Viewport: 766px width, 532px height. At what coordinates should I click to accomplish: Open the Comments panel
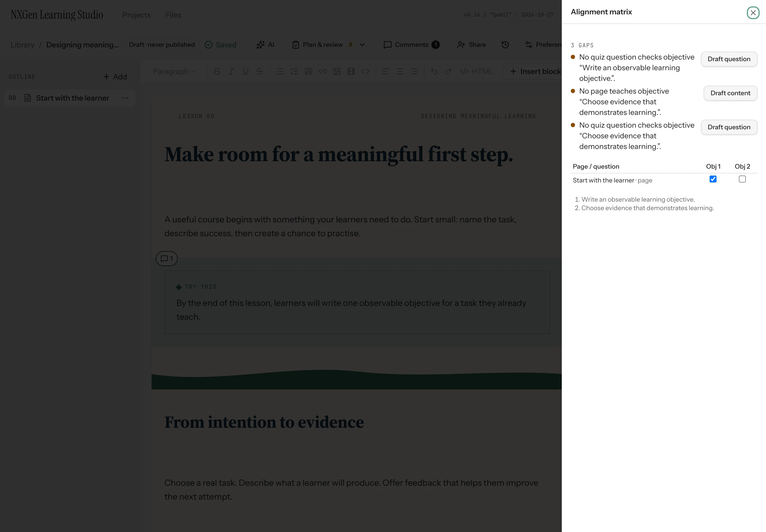[412, 45]
